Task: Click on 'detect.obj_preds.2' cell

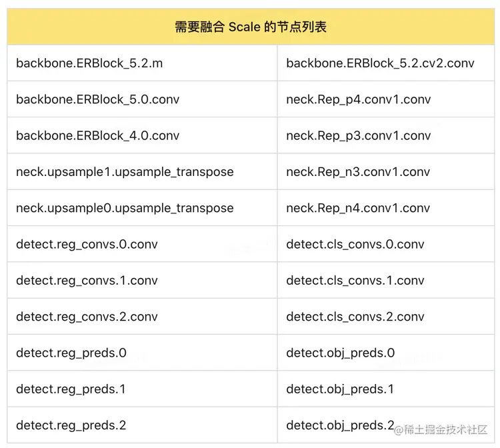Action: point(386,425)
